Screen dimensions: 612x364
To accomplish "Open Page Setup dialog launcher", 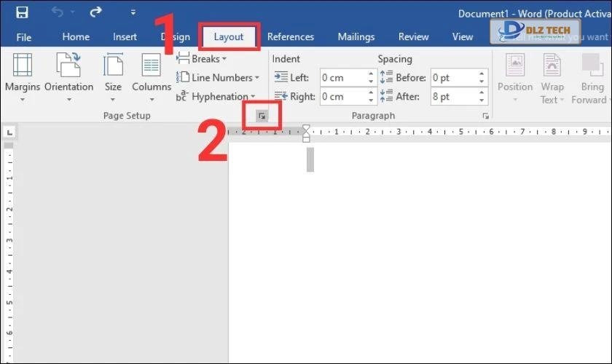I will pyautogui.click(x=262, y=116).
